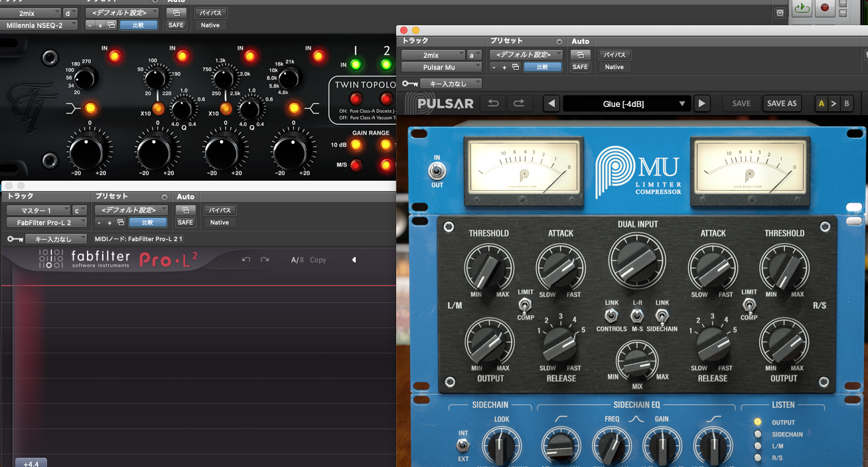
Task: Flip the R/S side LIMIT/COMP switch
Action: point(749,305)
